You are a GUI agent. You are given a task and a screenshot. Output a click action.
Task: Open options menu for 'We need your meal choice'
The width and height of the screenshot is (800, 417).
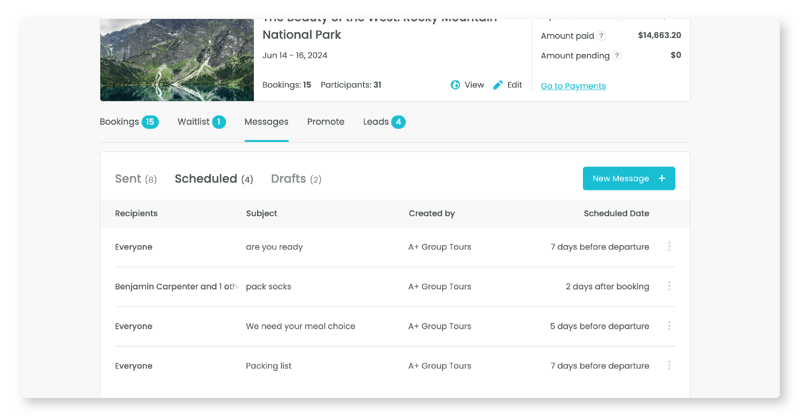point(669,326)
